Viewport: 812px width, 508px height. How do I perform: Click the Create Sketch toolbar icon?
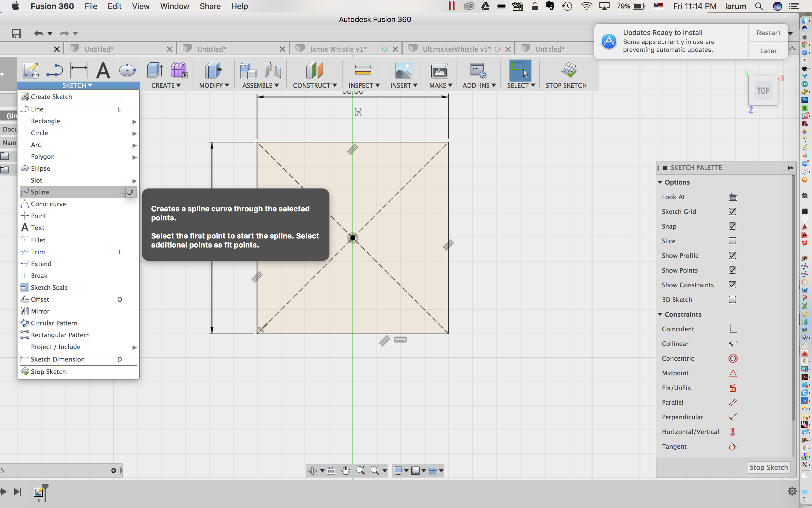click(x=30, y=70)
